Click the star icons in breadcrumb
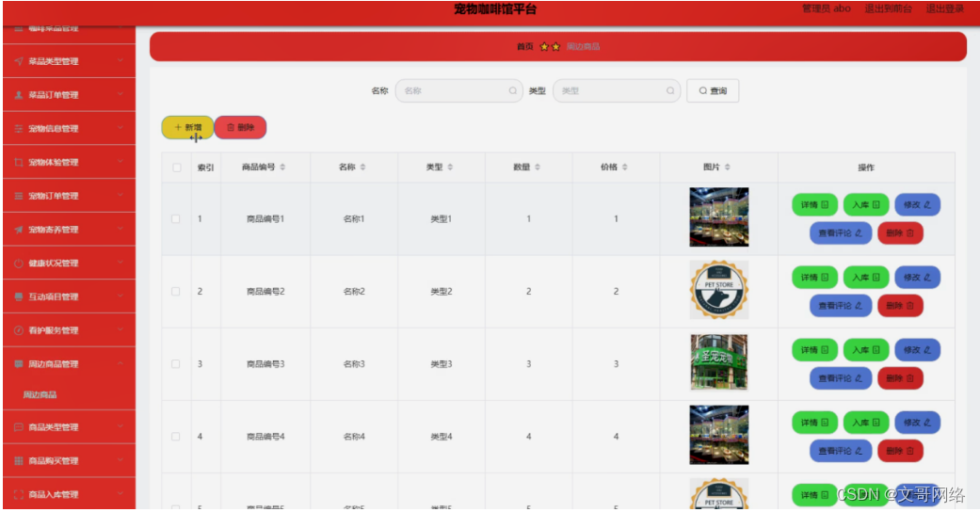The width and height of the screenshot is (980, 512). (550, 46)
